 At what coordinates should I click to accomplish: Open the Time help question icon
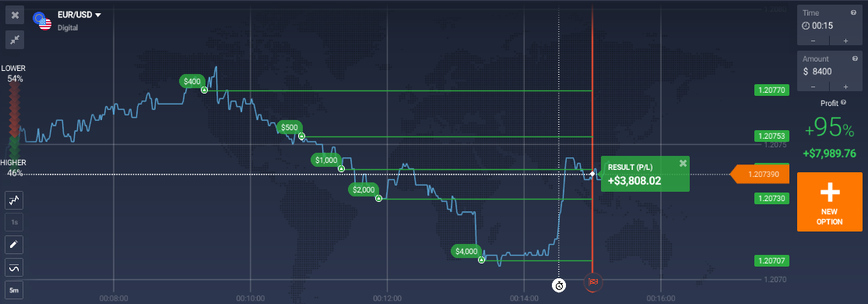853,12
